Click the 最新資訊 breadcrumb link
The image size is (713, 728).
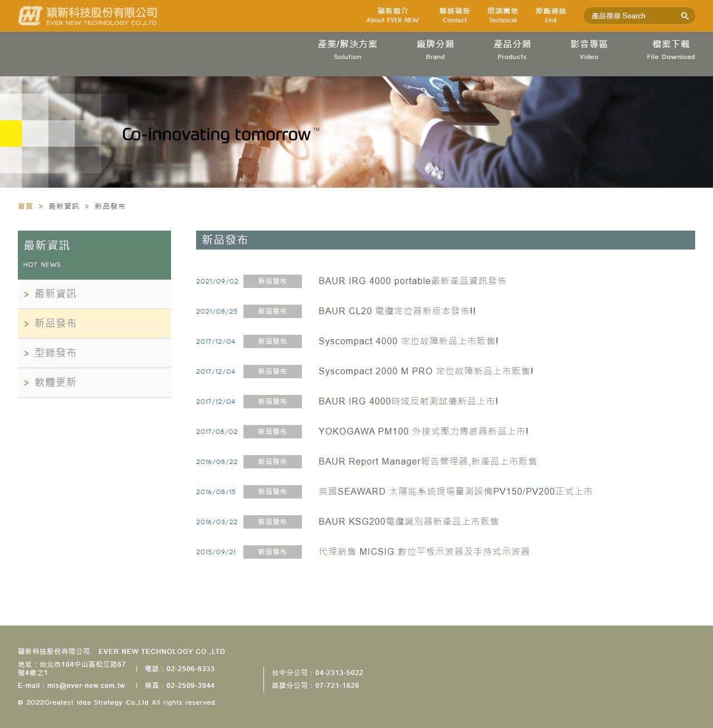[64, 207]
